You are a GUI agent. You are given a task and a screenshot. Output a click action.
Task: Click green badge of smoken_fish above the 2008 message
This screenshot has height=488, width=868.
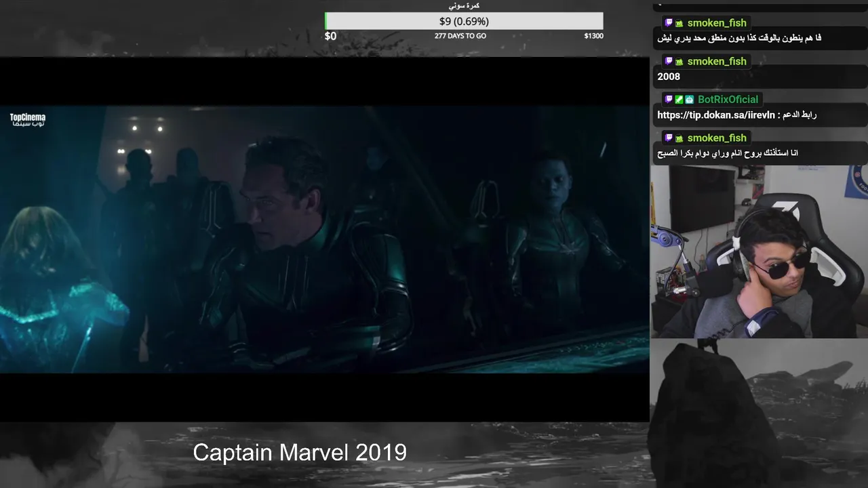[x=679, y=62]
